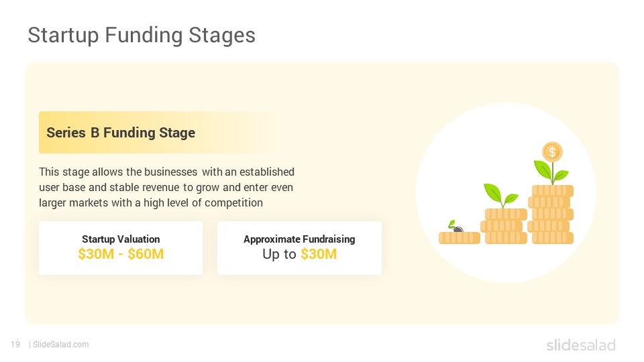Open the SlideSalad.com footer link
The width and height of the screenshot is (644, 362).
click(61, 345)
